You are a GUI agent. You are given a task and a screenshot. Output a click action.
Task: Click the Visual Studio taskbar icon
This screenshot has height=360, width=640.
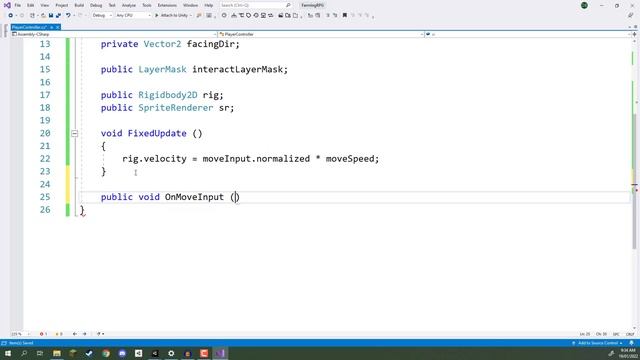tap(220, 353)
